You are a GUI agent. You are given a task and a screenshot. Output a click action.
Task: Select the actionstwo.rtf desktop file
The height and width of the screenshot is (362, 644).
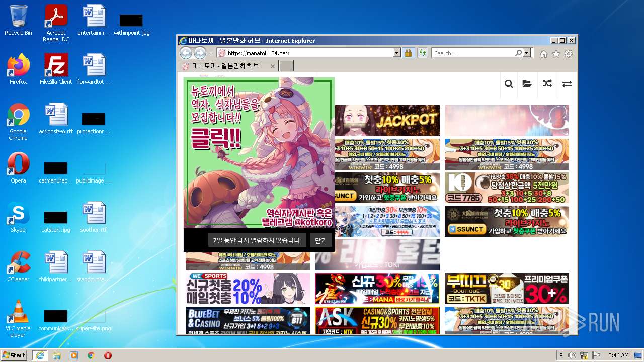click(x=56, y=118)
